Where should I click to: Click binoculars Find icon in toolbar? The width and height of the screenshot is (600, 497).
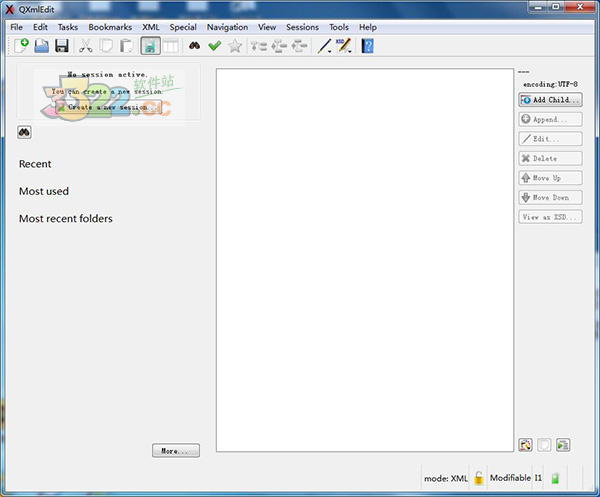pyautogui.click(x=194, y=46)
